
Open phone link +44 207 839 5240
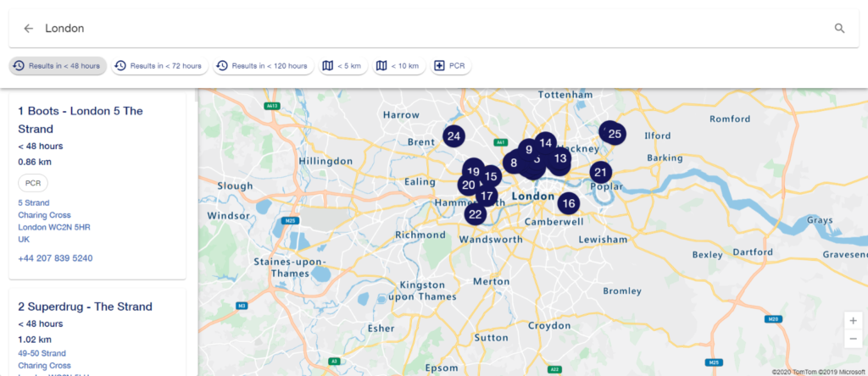[x=55, y=258]
